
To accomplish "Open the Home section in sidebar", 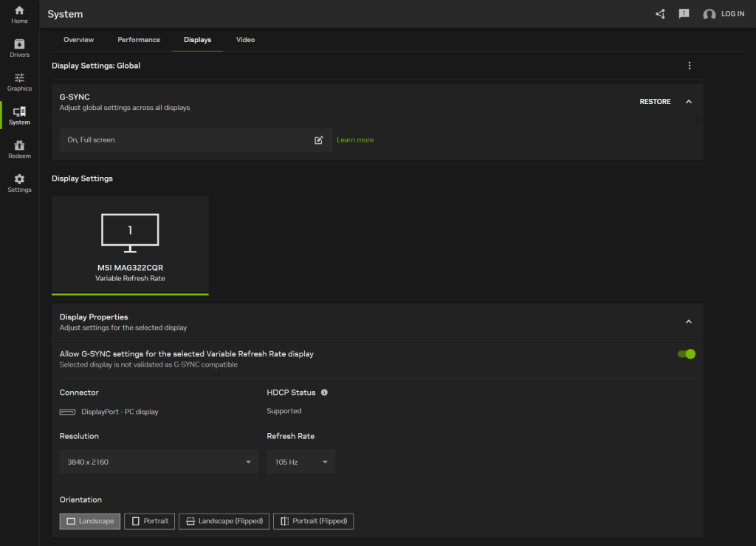I will coord(19,15).
